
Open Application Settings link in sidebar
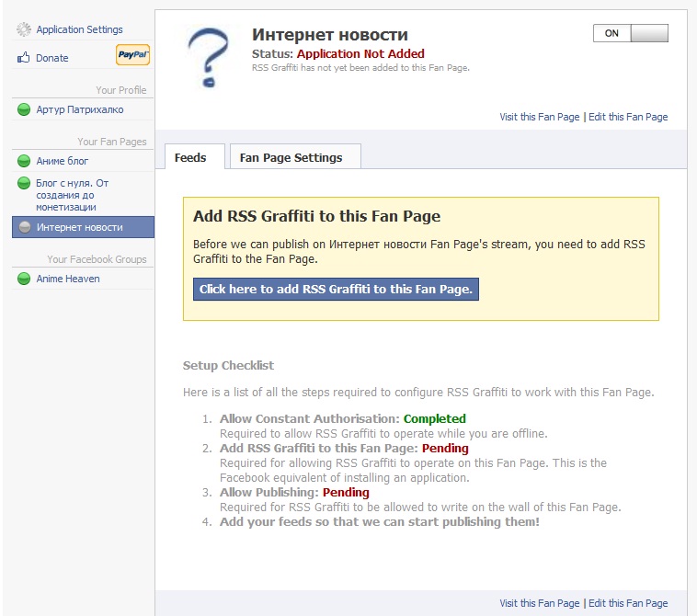[79, 30]
